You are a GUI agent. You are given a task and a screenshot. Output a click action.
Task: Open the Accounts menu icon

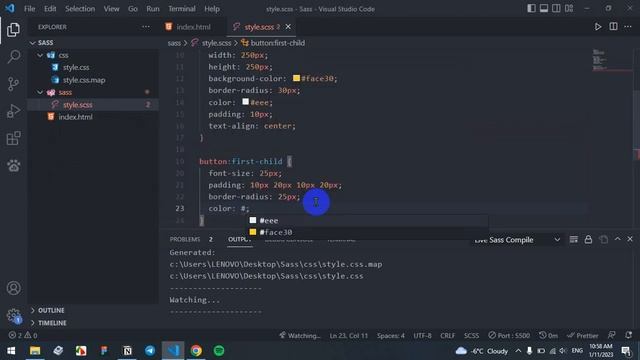(13, 288)
